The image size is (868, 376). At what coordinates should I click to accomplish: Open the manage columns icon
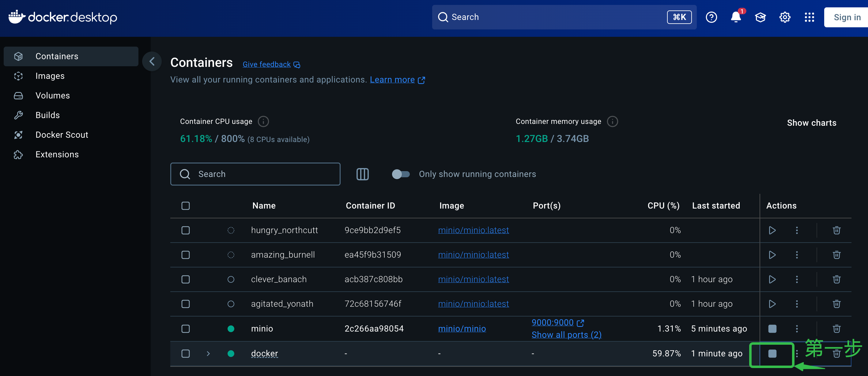[362, 174]
